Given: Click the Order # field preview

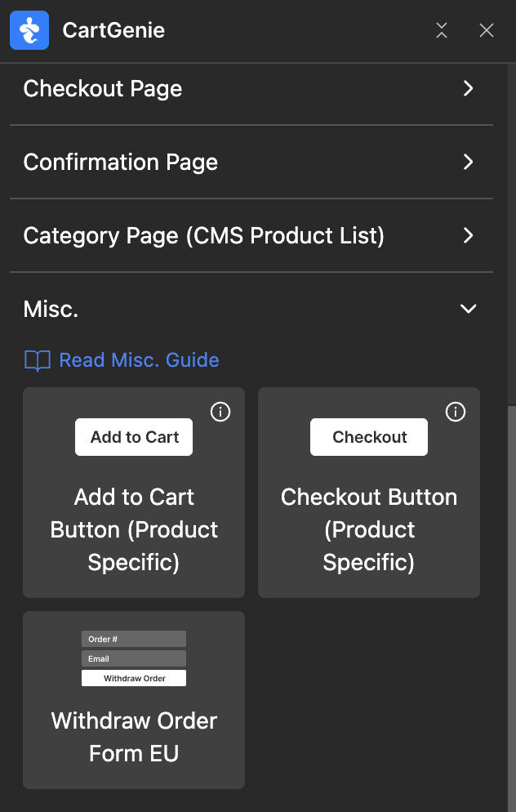Looking at the screenshot, I should [x=134, y=639].
